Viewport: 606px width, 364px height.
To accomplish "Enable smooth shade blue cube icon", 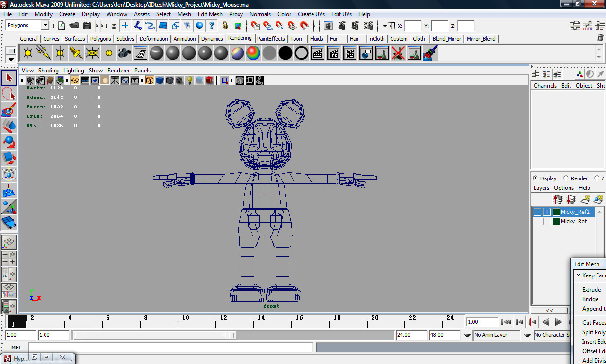I will 160,80.
